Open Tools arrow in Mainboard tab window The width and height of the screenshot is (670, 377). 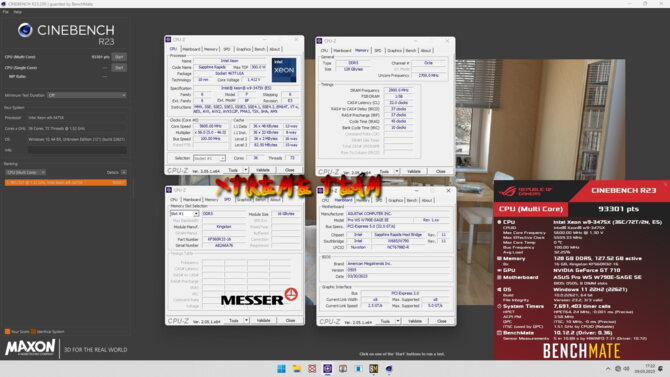[398, 321]
